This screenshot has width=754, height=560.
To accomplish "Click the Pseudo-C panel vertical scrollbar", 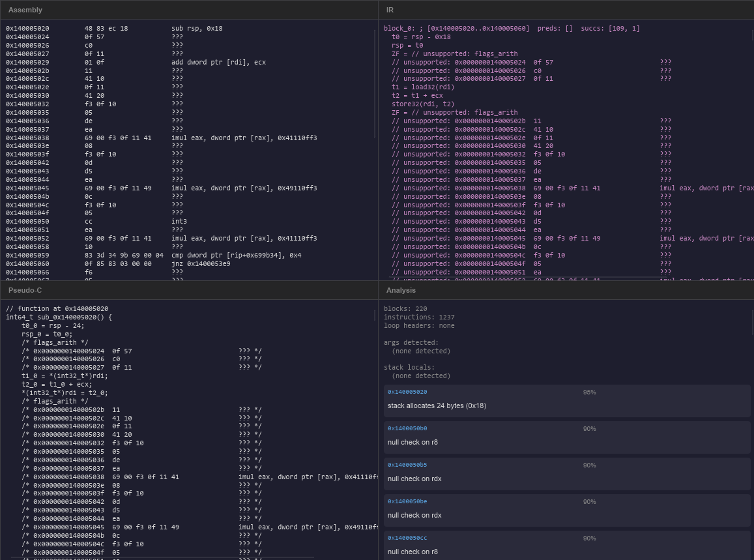I will (375, 315).
